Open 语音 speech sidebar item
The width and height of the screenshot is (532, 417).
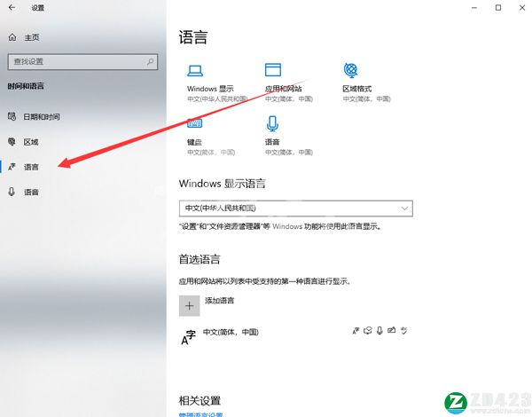[x=23, y=193]
